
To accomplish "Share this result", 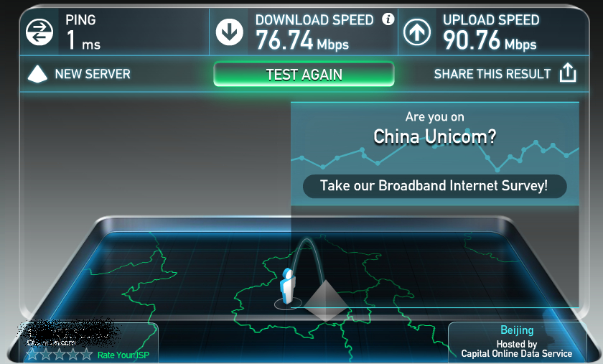I will coord(492,74).
